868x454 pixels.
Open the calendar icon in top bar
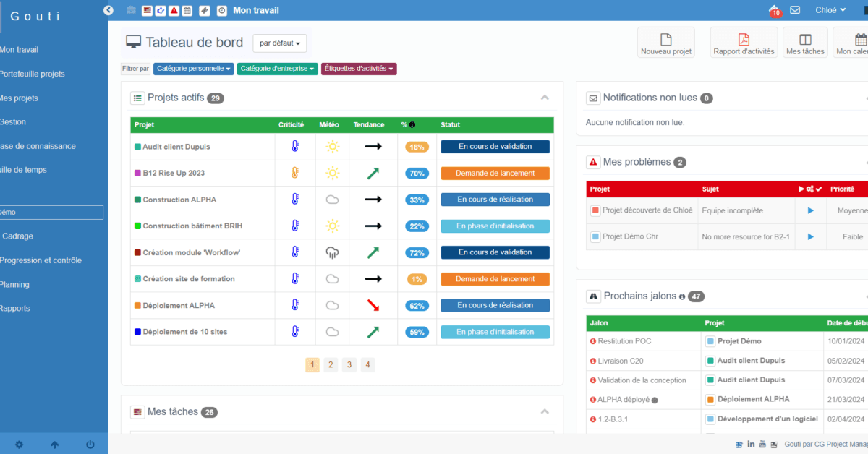click(187, 10)
